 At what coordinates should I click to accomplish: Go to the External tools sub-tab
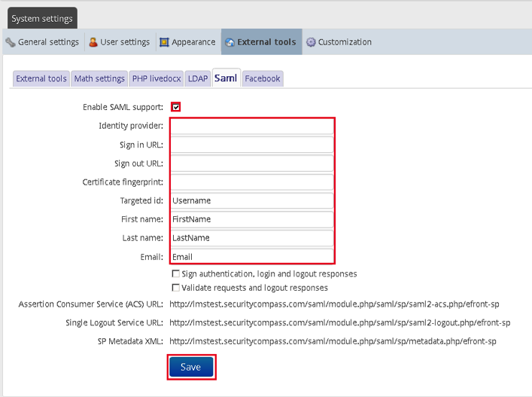coord(41,78)
